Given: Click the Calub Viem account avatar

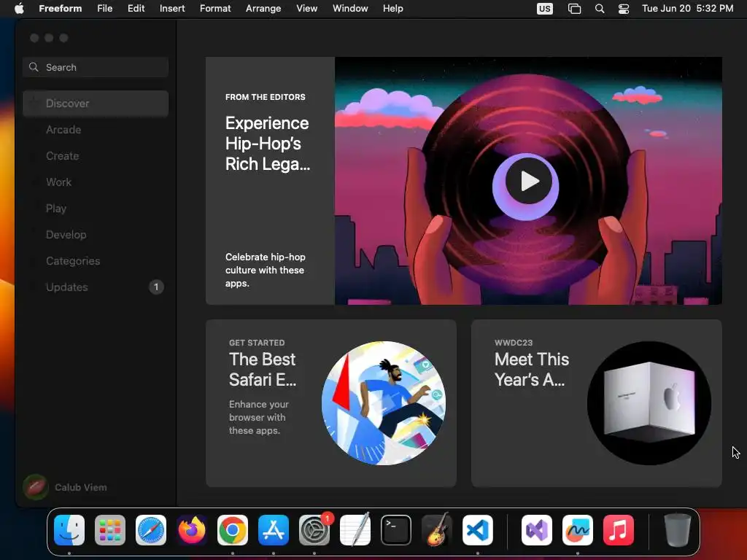Looking at the screenshot, I should click(x=35, y=487).
